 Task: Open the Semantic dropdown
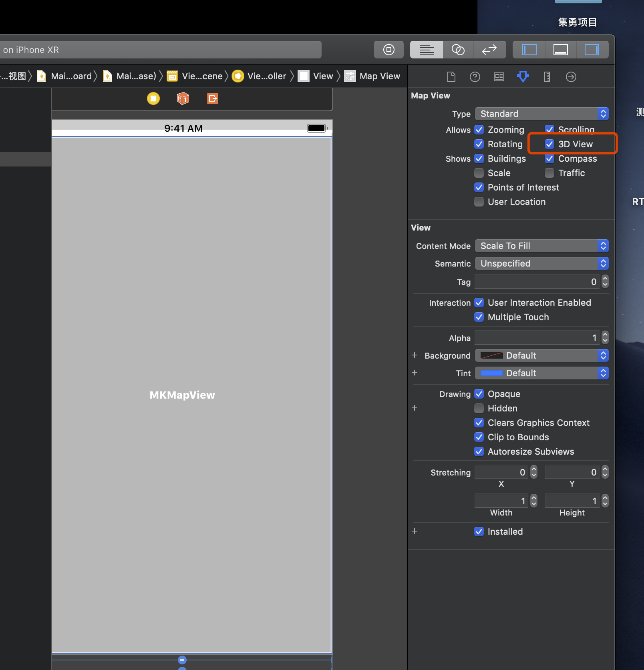tap(541, 263)
